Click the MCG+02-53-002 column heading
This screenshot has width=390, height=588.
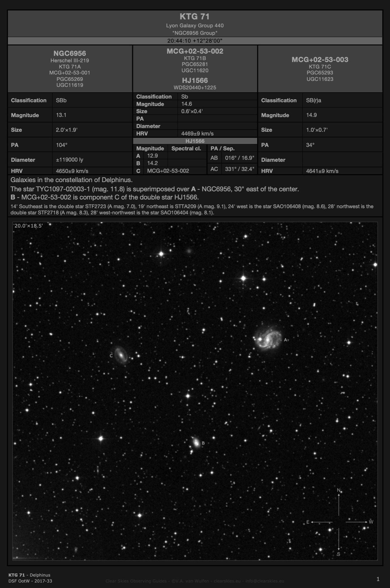[x=195, y=51]
